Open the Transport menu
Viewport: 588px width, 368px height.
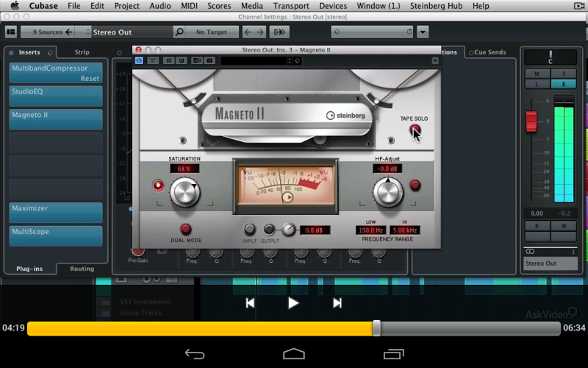point(291,6)
